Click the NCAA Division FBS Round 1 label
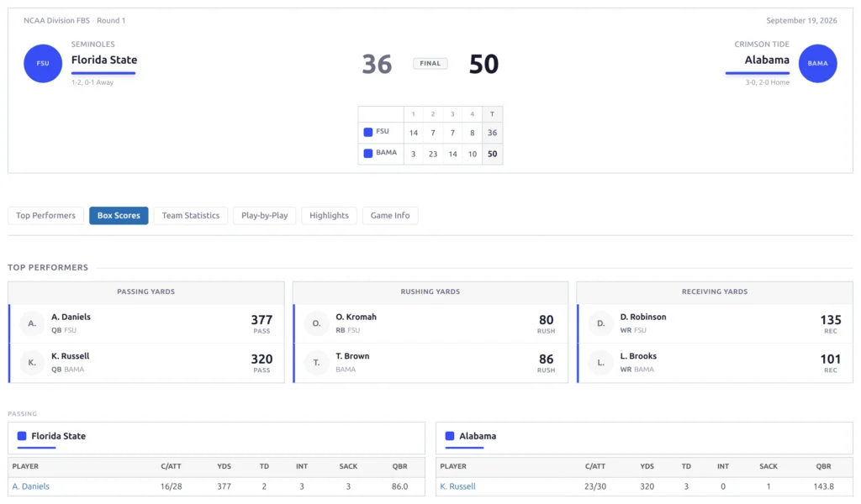This screenshot has height=504, width=861. coord(75,20)
